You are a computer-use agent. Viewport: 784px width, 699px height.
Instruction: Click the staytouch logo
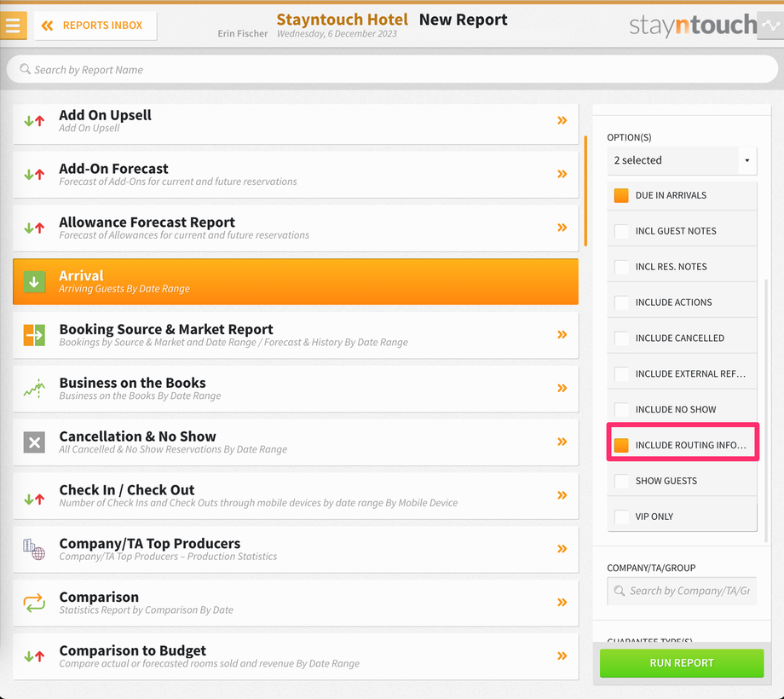(x=693, y=25)
